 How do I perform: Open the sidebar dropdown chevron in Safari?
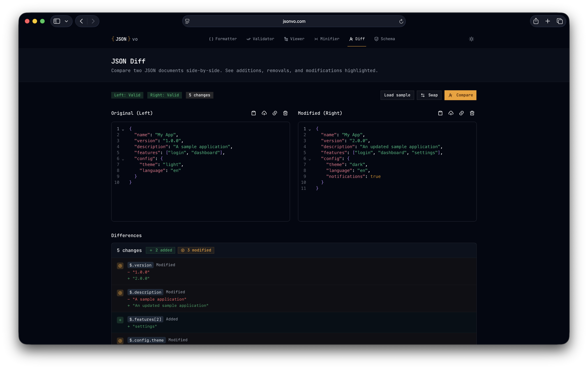point(66,21)
